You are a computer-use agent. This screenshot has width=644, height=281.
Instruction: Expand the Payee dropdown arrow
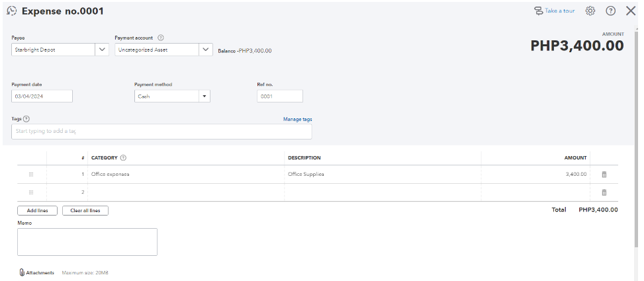pos(102,50)
